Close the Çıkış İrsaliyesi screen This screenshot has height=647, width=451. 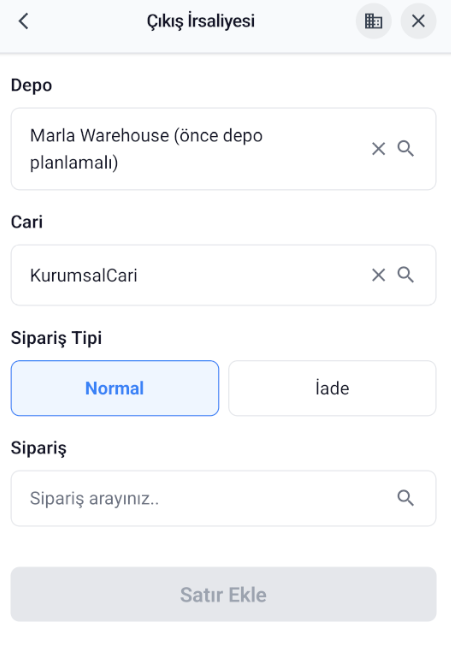[x=418, y=21]
